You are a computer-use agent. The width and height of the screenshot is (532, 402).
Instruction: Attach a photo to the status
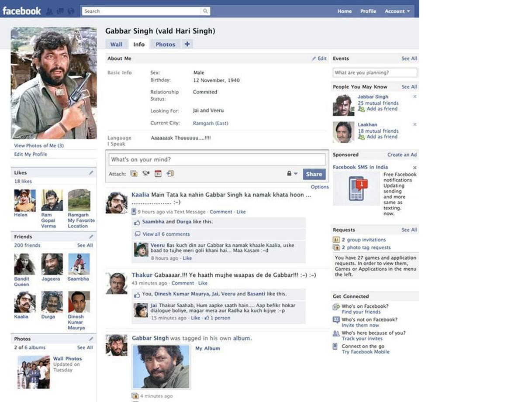(134, 174)
